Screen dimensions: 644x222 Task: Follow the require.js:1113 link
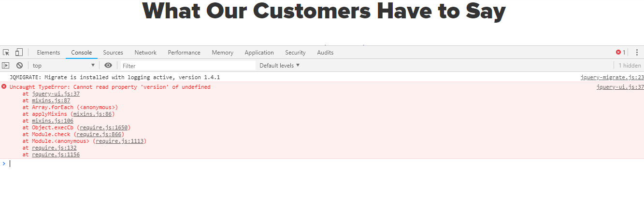click(x=120, y=141)
